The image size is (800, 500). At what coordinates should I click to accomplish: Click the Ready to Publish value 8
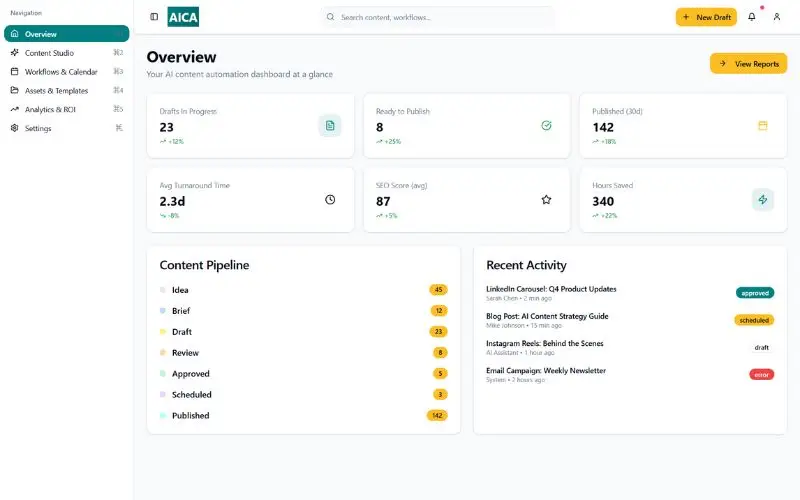pos(380,127)
